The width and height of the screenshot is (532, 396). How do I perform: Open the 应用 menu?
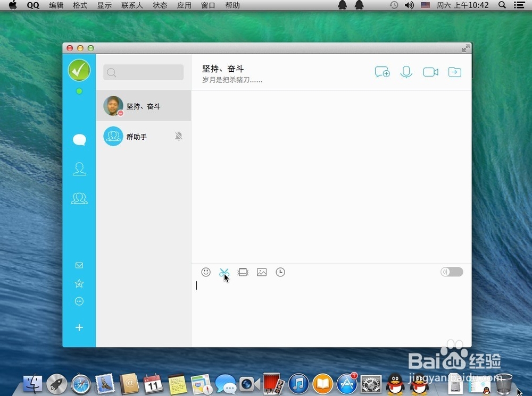pyautogui.click(x=184, y=5)
